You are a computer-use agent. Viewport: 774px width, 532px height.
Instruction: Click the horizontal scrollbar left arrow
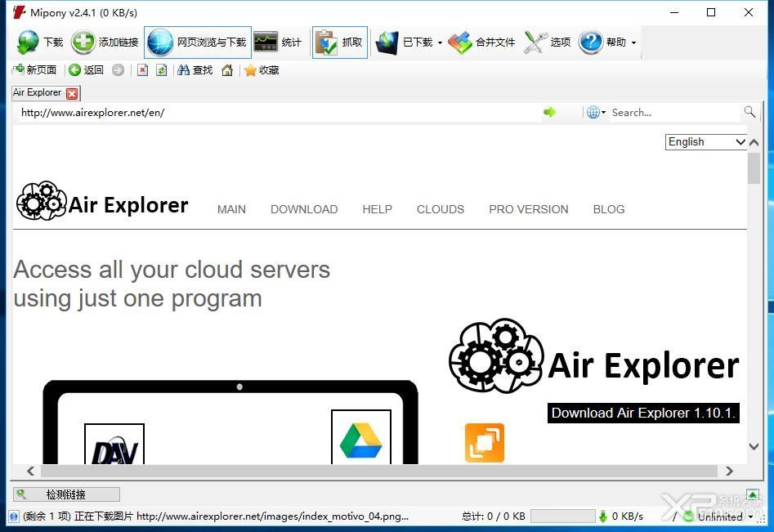pyautogui.click(x=30, y=471)
